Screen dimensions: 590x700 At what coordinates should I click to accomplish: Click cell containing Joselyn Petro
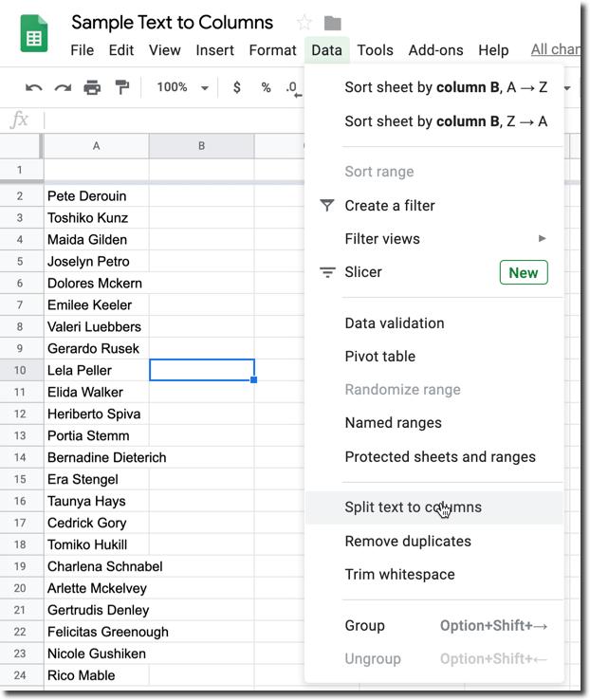(x=97, y=261)
